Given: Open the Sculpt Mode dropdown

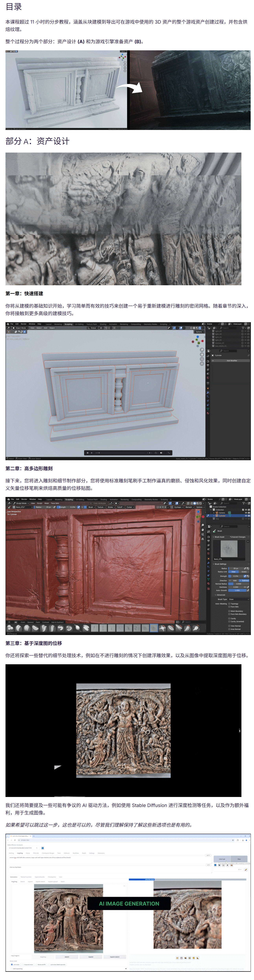Looking at the screenshot, I should (20, 503).
